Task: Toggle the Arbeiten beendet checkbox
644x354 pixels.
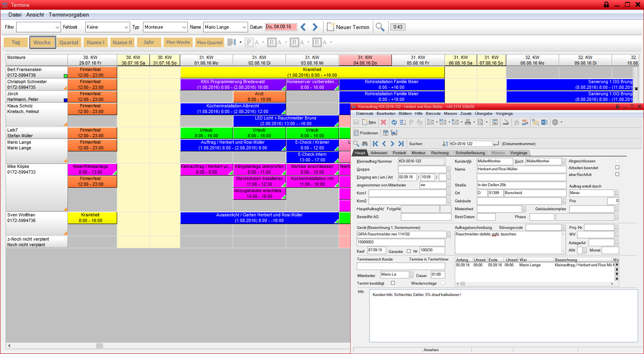Action: 617,168
